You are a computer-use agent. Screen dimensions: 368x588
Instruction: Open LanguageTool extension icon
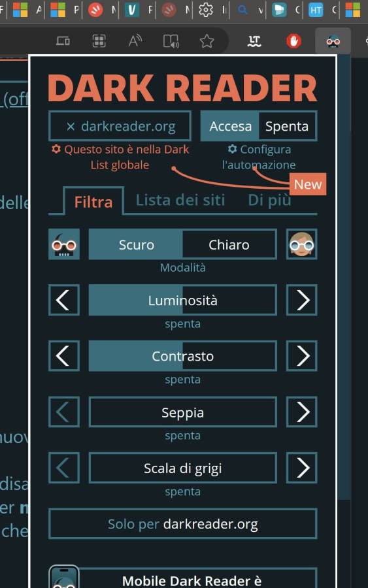(254, 41)
